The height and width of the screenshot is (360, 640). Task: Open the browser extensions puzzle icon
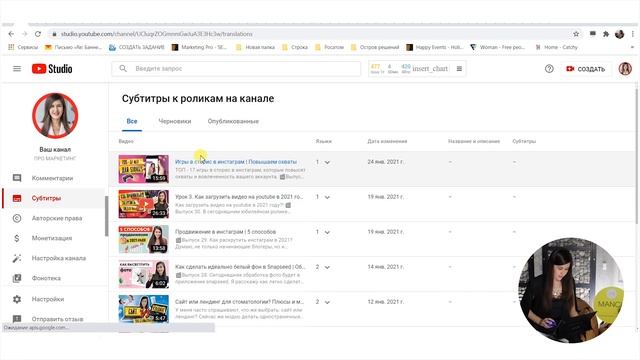(606, 34)
